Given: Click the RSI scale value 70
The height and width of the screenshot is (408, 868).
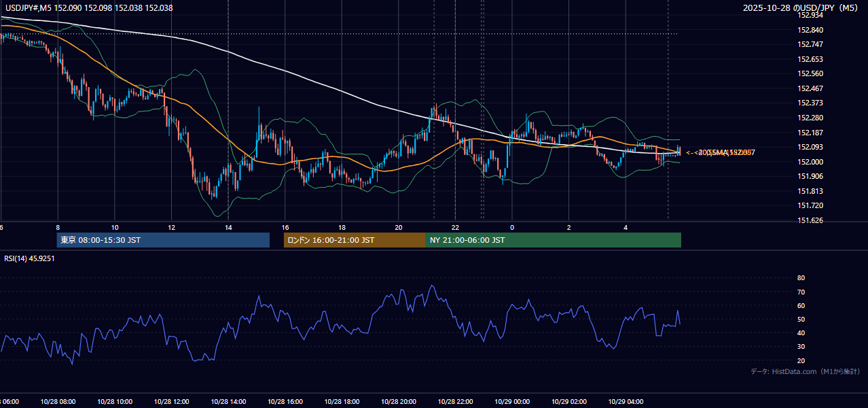Looking at the screenshot, I should pos(801,292).
